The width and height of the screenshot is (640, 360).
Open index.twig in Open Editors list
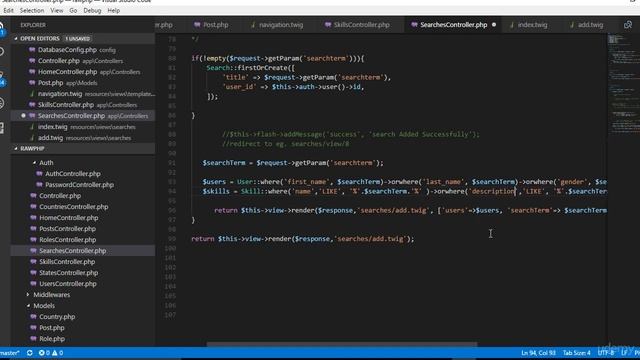click(x=82, y=127)
